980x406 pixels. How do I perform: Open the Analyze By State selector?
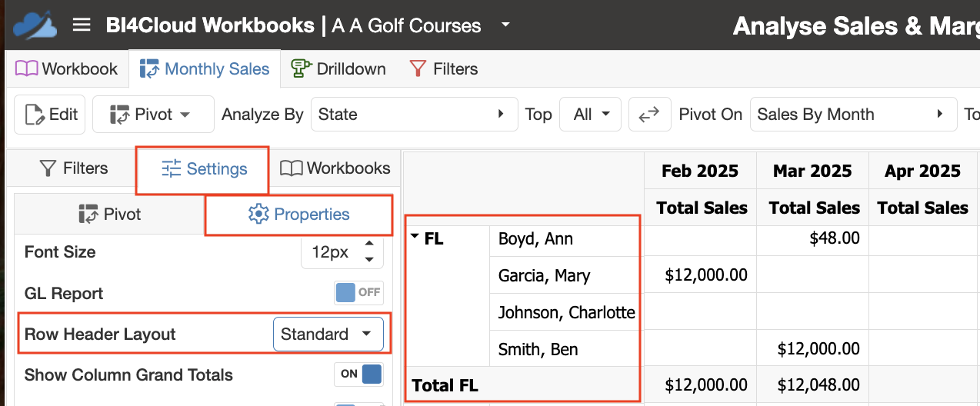pyautogui.click(x=413, y=115)
